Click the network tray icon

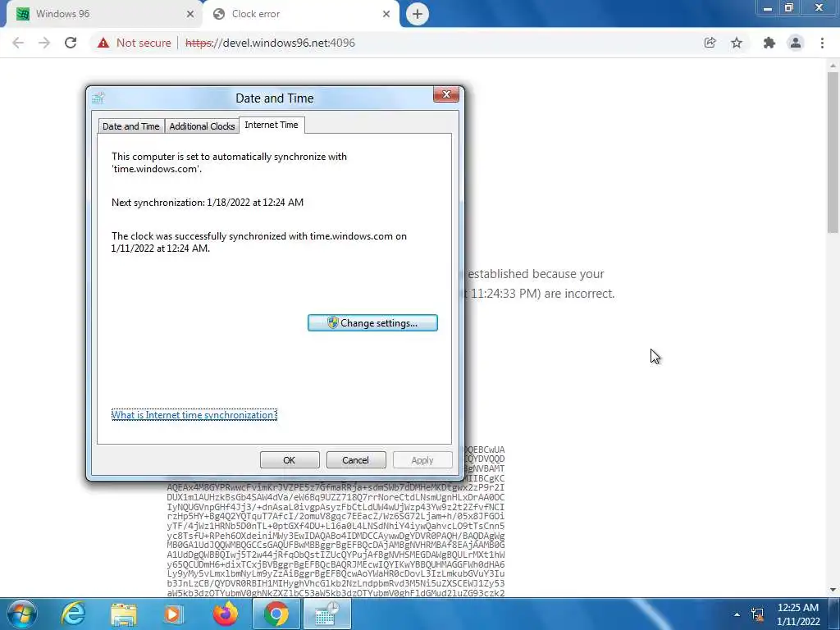click(x=757, y=614)
